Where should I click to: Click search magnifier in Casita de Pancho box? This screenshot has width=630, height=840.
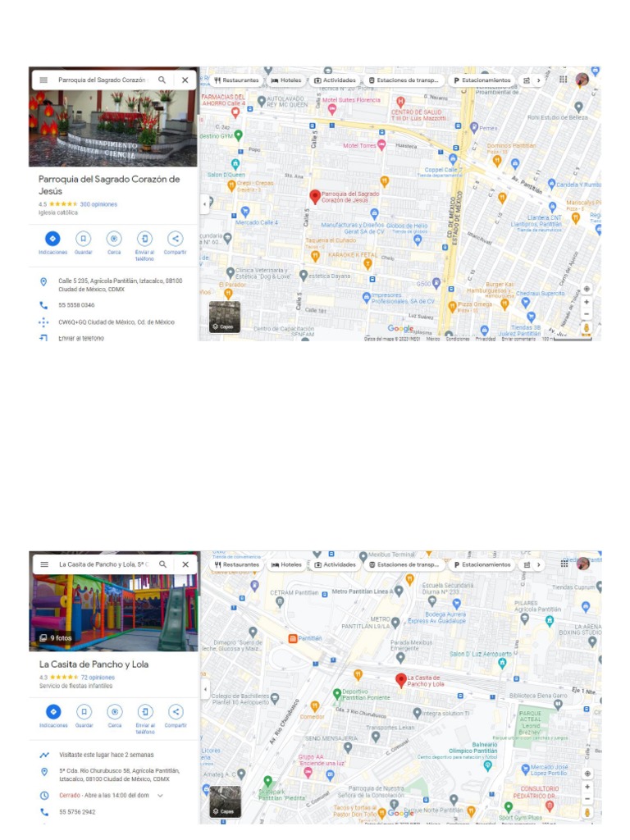pos(163,564)
